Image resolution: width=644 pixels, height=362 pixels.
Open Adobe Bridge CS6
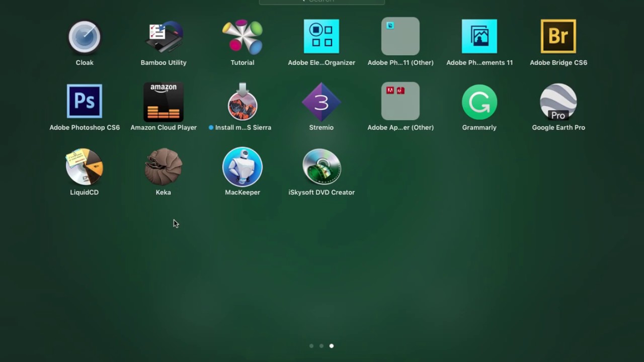click(x=558, y=36)
